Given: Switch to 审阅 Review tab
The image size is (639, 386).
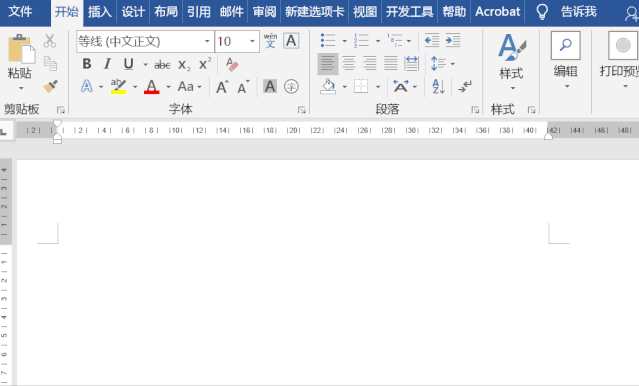Looking at the screenshot, I should [x=264, y=12].
